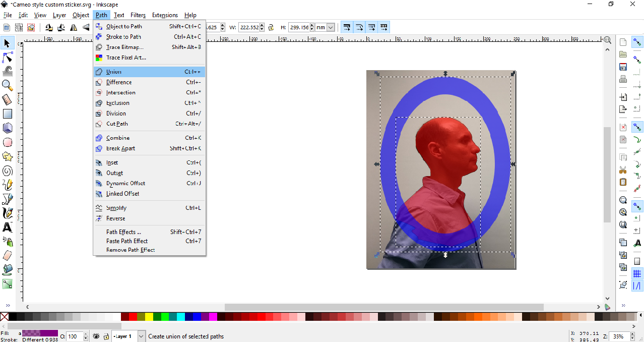This screenshot has width=644, height=342.
Task: Click the New document icon
Action: (623, 42)
